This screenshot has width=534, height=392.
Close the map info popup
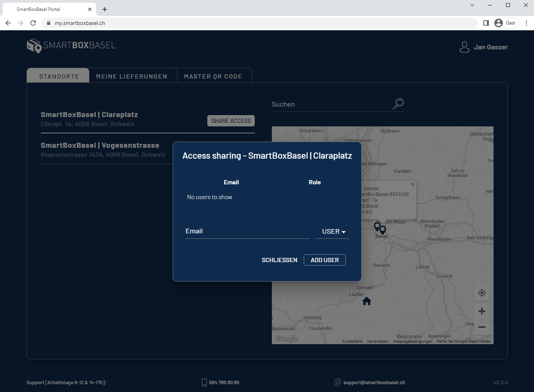413,184
